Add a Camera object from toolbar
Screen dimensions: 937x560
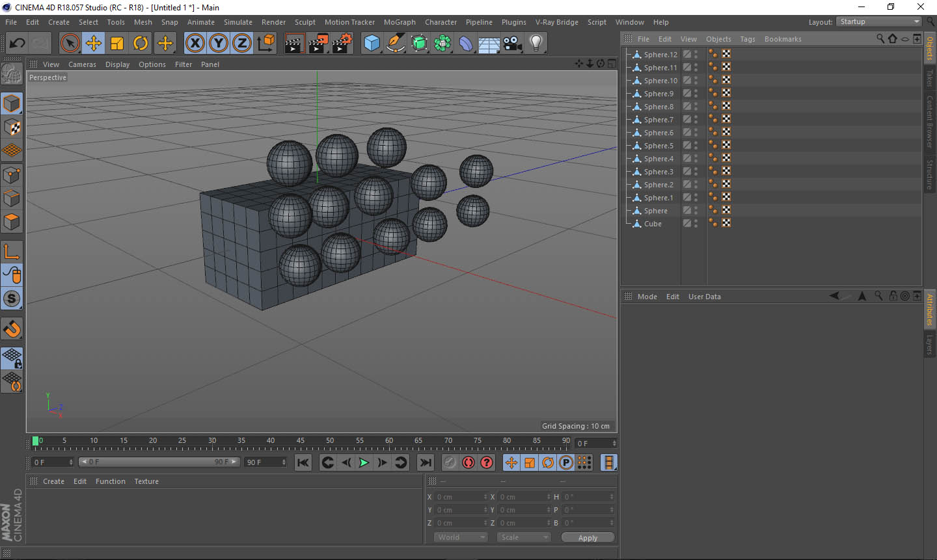click(513, 44)
